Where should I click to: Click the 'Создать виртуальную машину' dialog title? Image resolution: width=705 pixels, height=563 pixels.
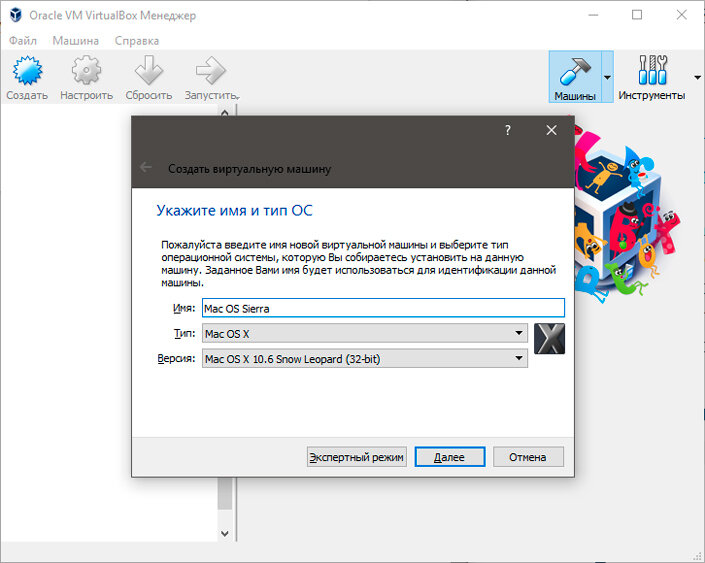click(x=249, y=169)
